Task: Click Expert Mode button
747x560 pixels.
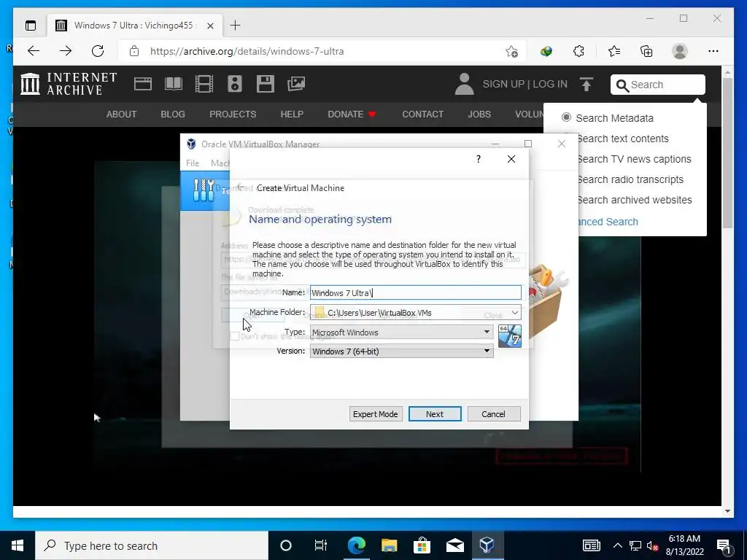Action: 376,414
